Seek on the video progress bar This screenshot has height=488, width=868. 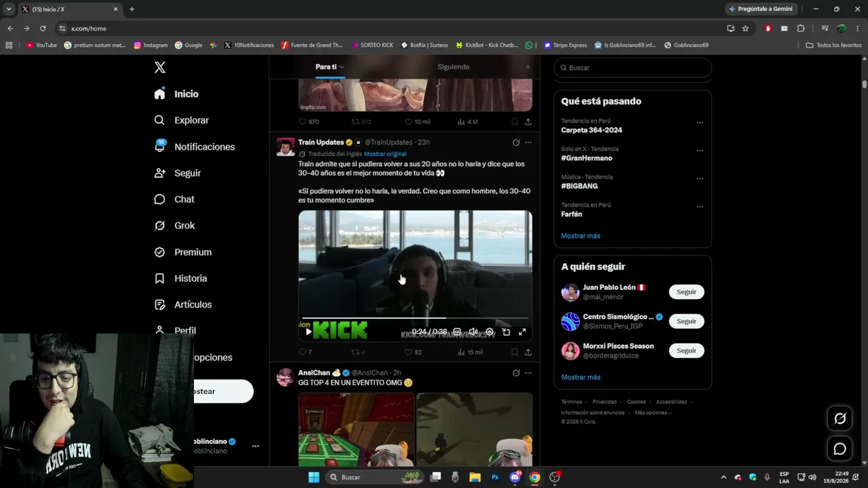(415, 317)
